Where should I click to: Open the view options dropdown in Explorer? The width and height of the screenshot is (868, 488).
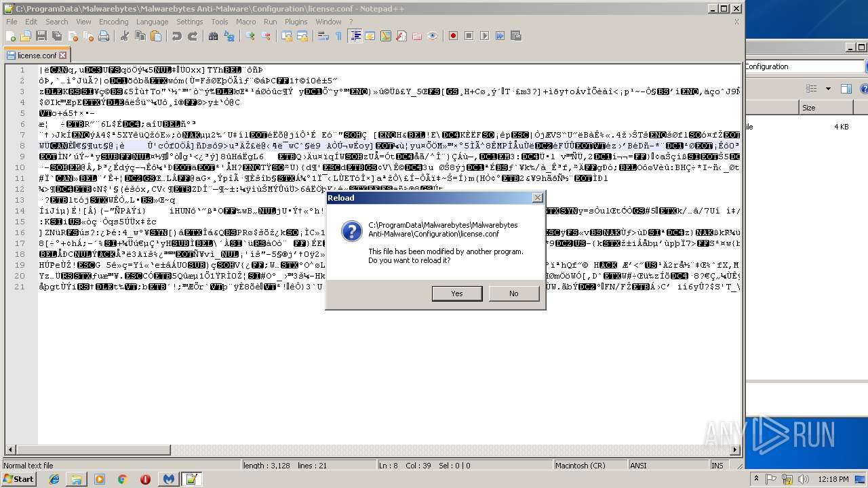(x=828, y=89)
